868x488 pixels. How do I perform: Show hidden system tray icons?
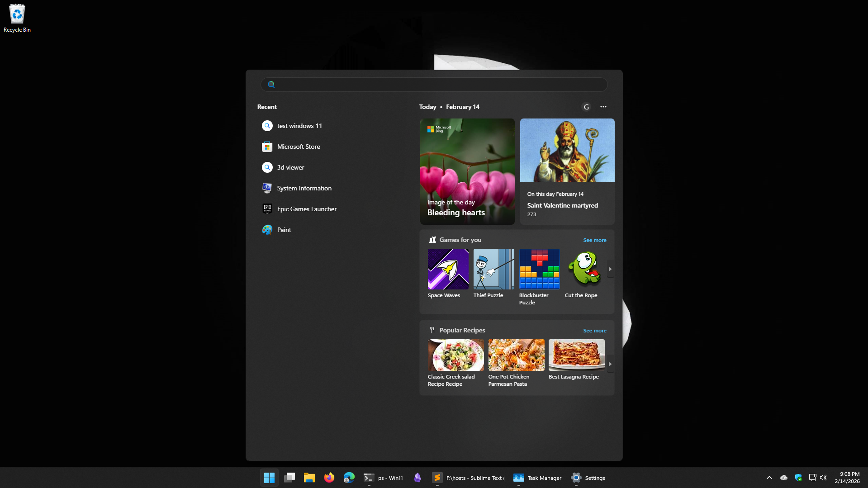pyautogui.click(x=769, y=478)
